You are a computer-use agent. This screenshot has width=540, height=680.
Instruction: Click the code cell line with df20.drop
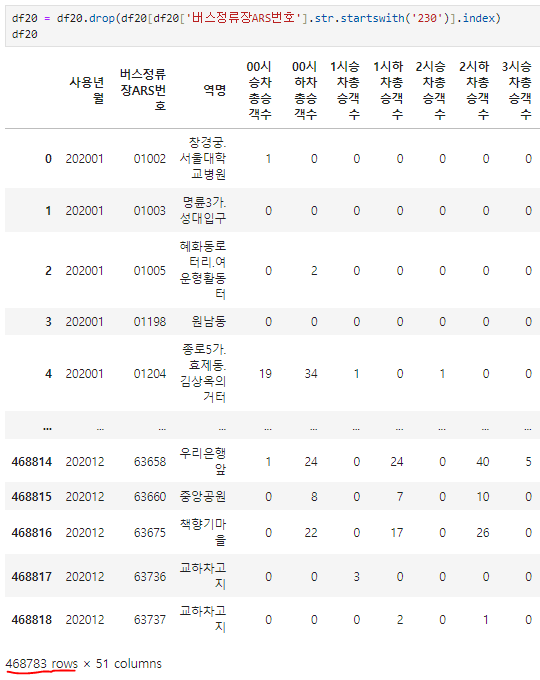click(256, 18)
